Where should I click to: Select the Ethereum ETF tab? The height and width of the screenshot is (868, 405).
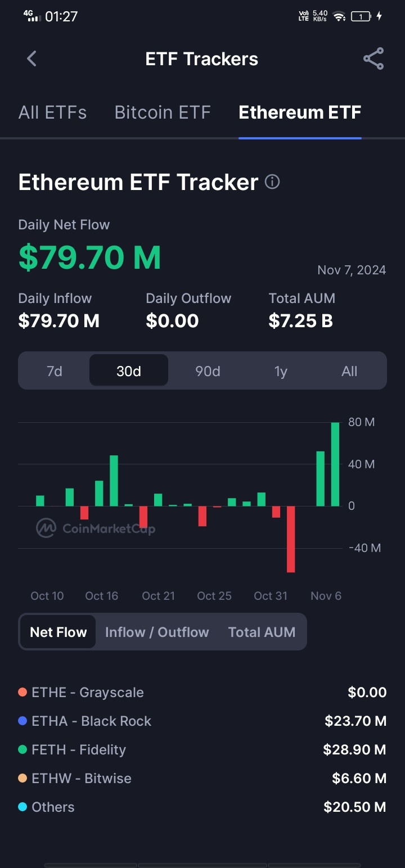pos(300,112)
